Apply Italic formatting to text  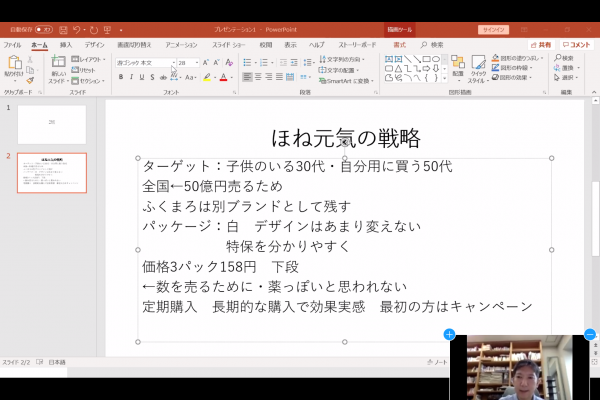coord(130,77)
